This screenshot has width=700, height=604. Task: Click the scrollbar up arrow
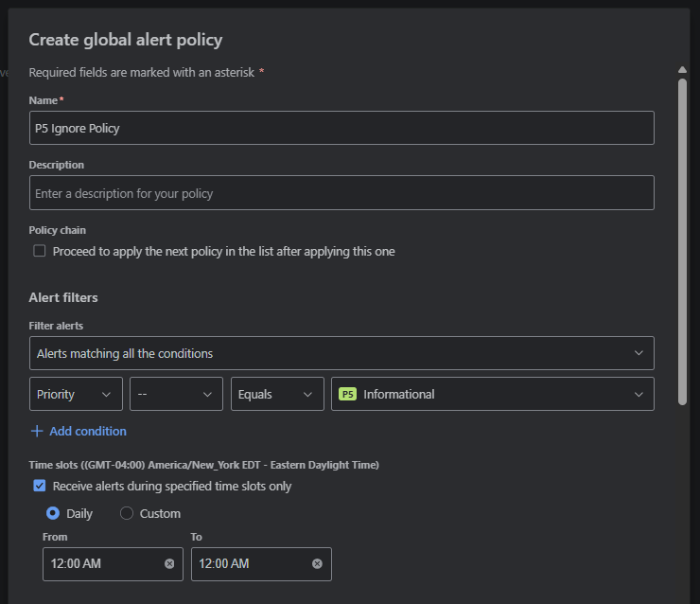682,70
